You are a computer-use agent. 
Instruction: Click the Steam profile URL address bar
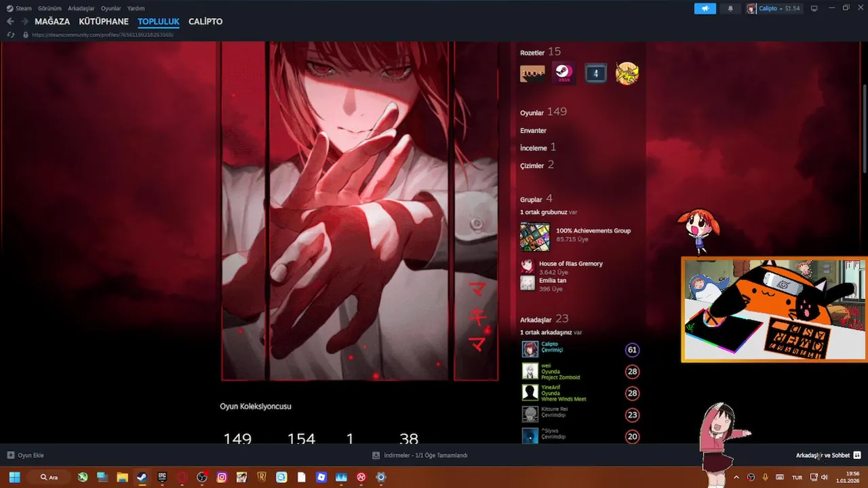point(102,35)
